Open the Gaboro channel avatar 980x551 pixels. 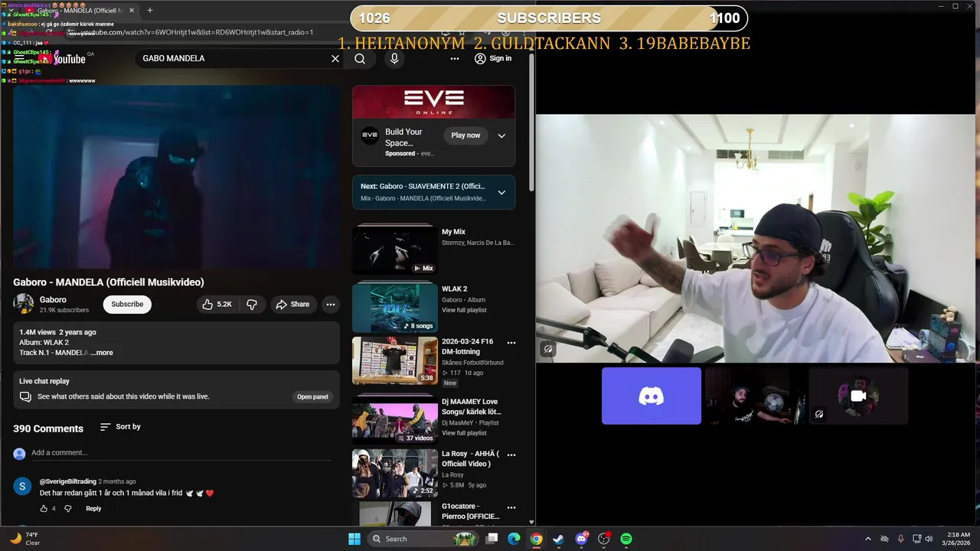(24, 304)
